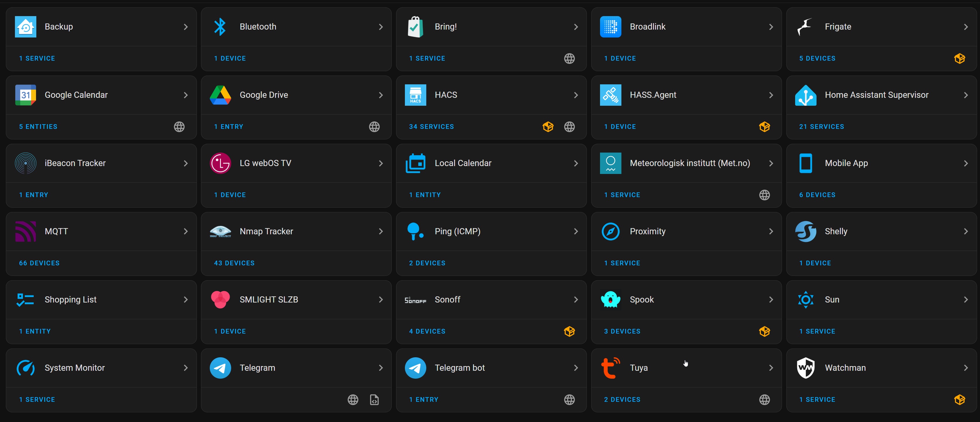
Task: Click the Mobile App phone icon
Action: (805, 163)
